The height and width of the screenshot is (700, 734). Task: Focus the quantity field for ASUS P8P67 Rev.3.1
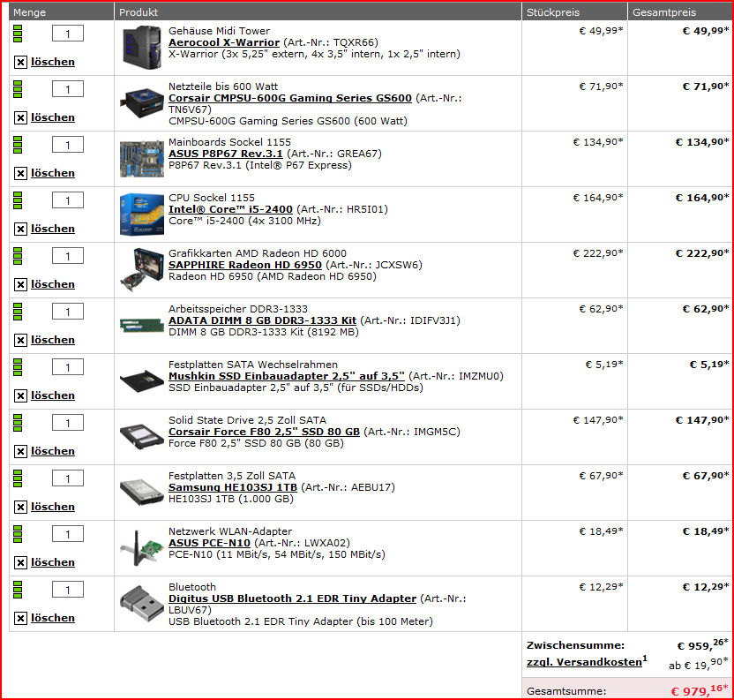68,145
